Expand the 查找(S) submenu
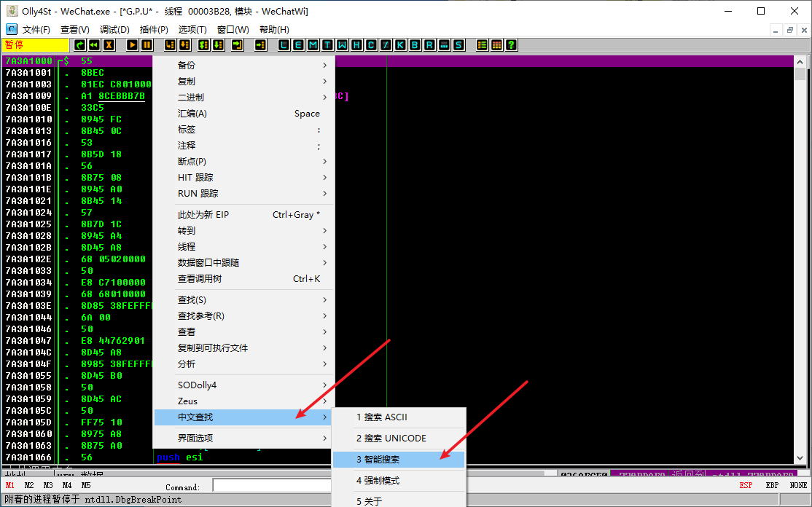This screenshot has width=812, height=507. (x=243, y=300)
